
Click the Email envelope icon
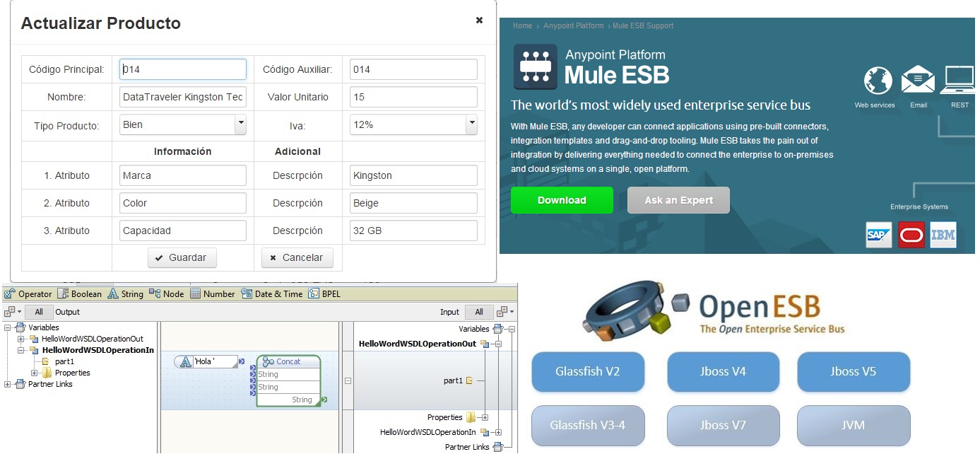(918, 79)
